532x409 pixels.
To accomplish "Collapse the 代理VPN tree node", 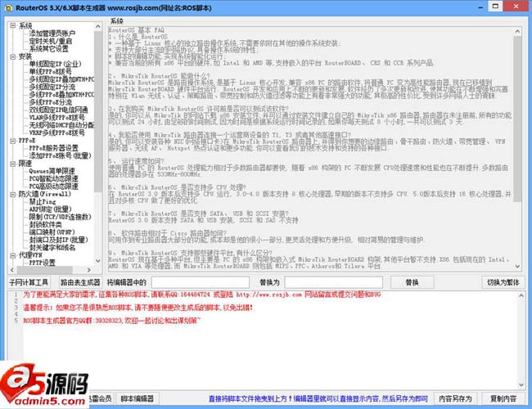I will pos(13,255).
